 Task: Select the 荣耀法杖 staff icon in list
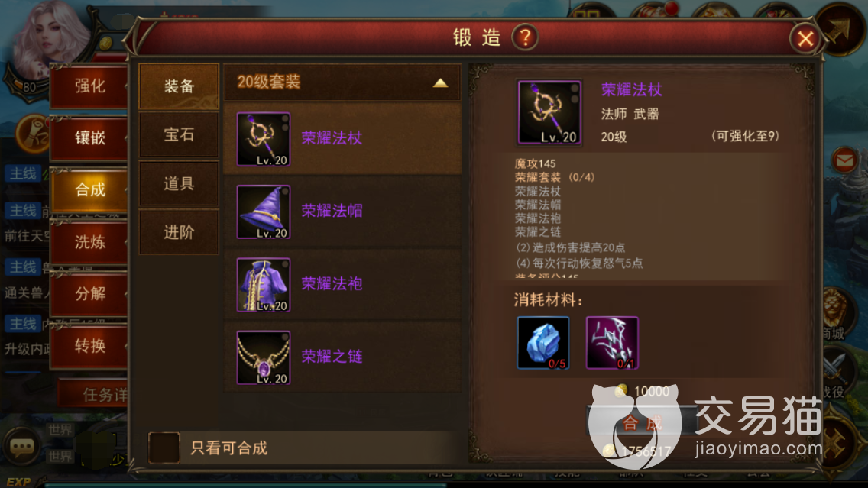coord(264,139)
